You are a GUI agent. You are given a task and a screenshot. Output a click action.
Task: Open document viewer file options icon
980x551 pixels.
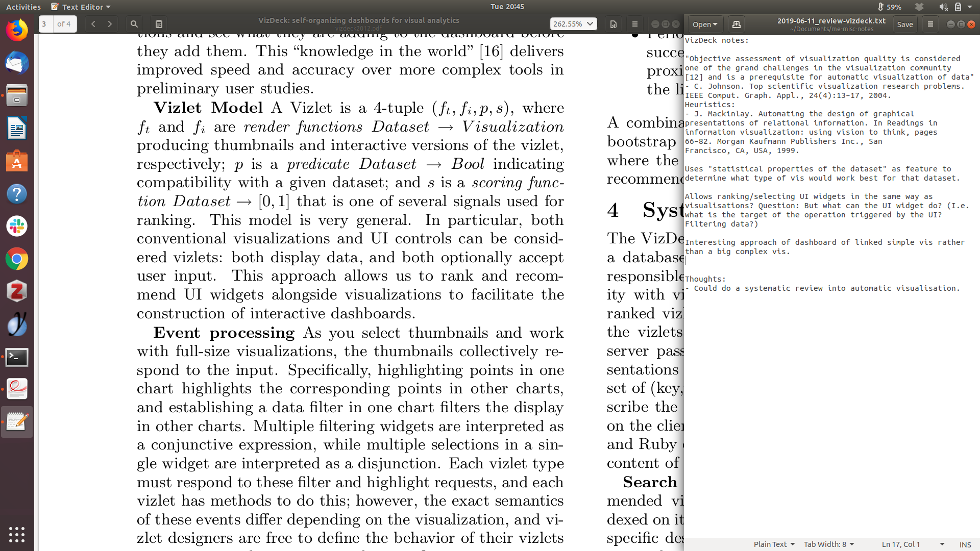point(614,24)
